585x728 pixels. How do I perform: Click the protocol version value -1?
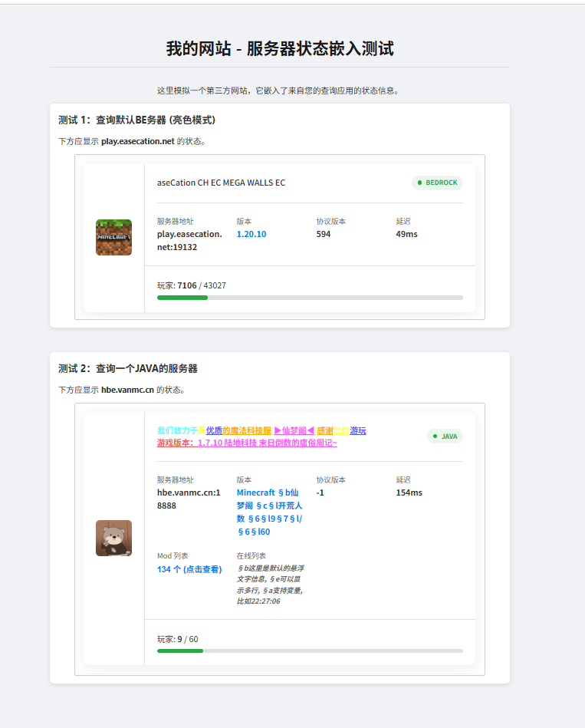[320, 492]
